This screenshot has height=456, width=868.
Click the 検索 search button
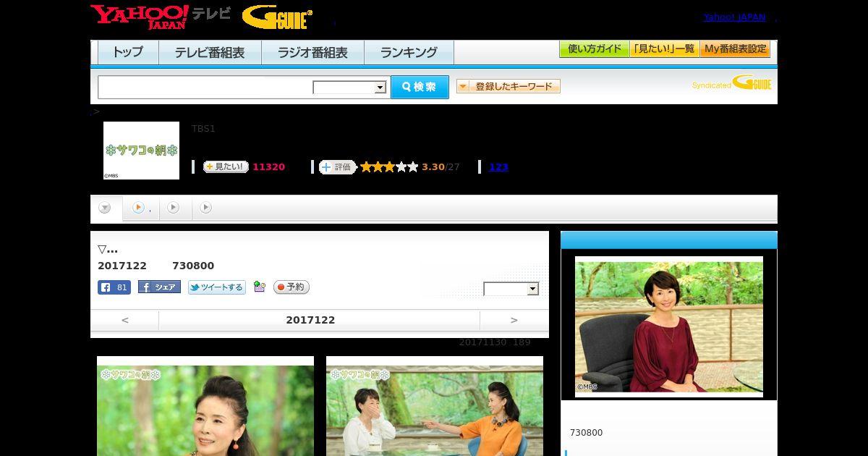pos(420,87)
